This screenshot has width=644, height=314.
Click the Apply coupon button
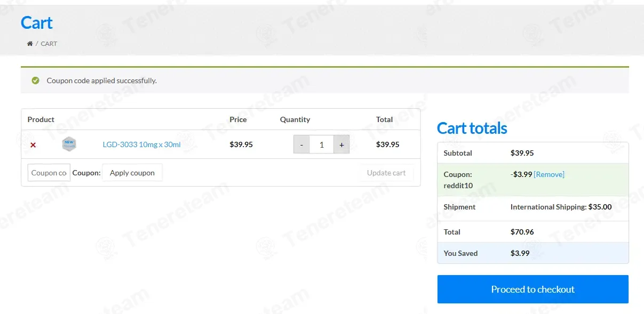pyautogui.click(x=132, y=173)
